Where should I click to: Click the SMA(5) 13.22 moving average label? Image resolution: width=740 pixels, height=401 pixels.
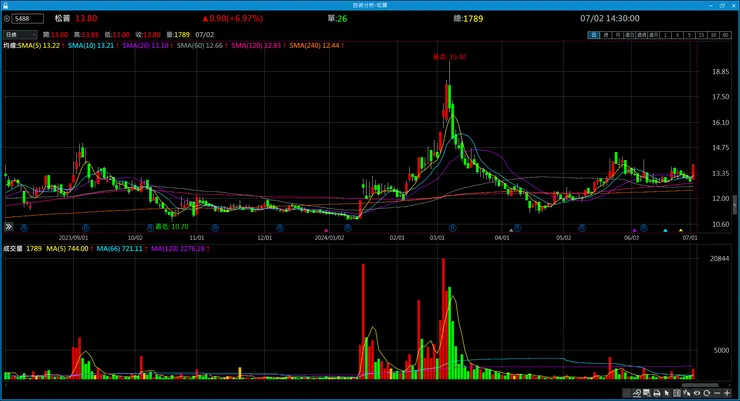point(39,45)
